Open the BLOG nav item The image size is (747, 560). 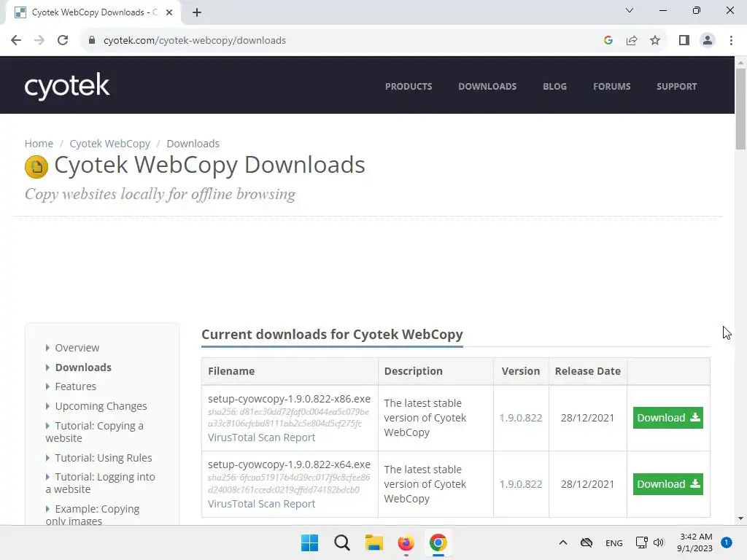click(x=555, y=87)
